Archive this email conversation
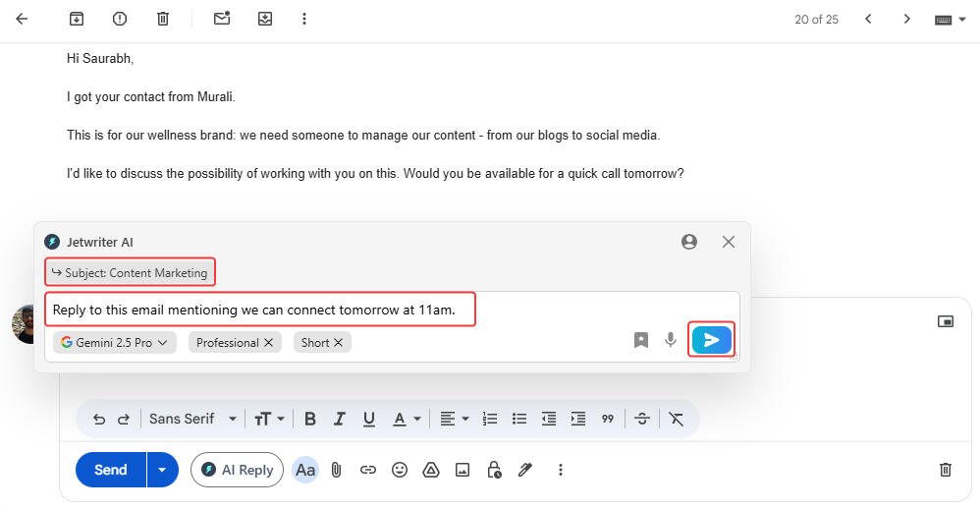 pos(77,19)
